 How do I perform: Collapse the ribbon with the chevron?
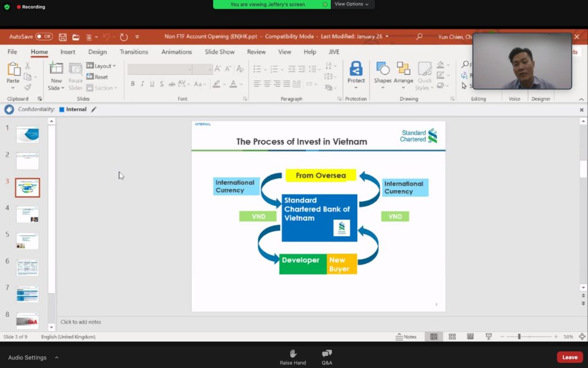[581, 99]
